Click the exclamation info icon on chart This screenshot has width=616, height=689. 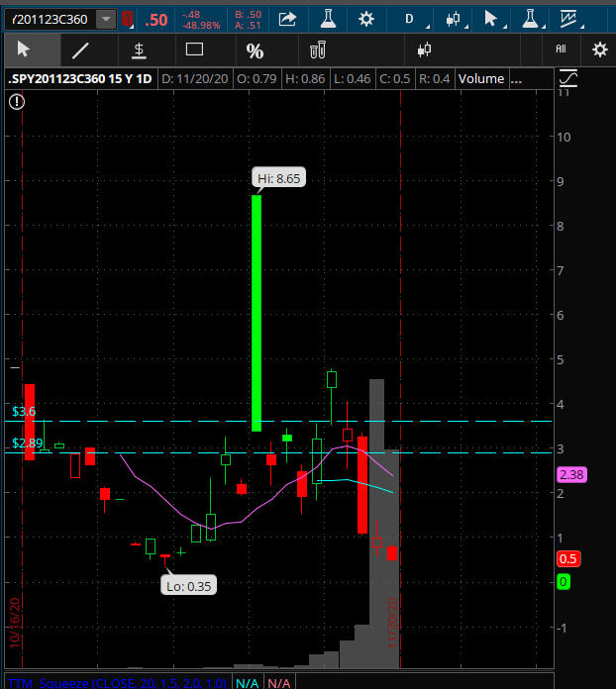[x=17, y=100]
